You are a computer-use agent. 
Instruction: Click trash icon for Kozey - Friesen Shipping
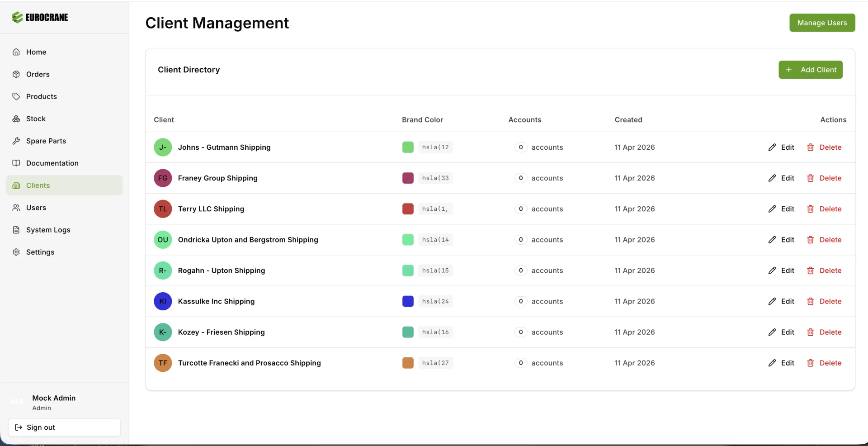[x=810, y=332]
